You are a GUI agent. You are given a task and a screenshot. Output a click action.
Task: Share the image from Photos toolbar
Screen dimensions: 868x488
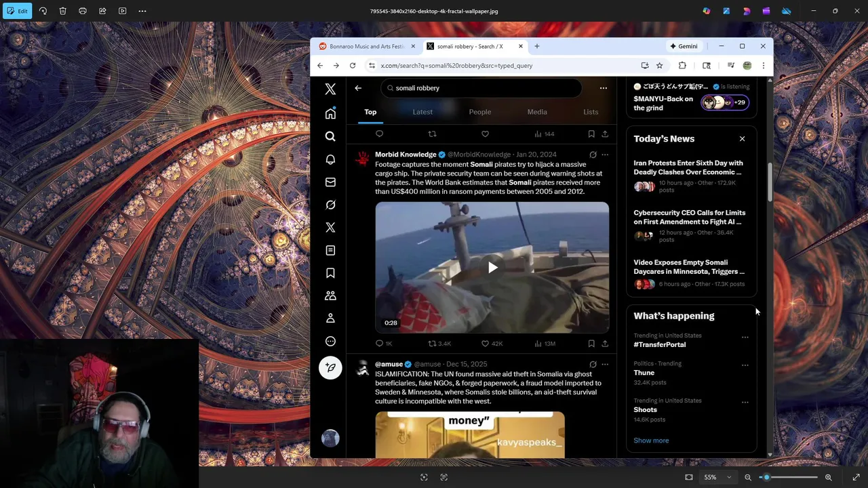tap(102, 11)
